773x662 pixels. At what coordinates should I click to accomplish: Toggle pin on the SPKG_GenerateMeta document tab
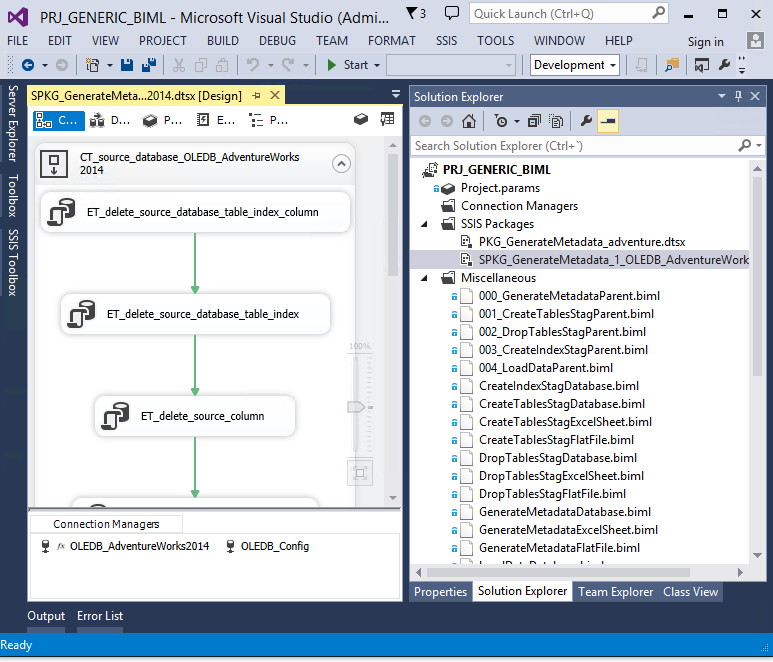(x=256, y=96)
